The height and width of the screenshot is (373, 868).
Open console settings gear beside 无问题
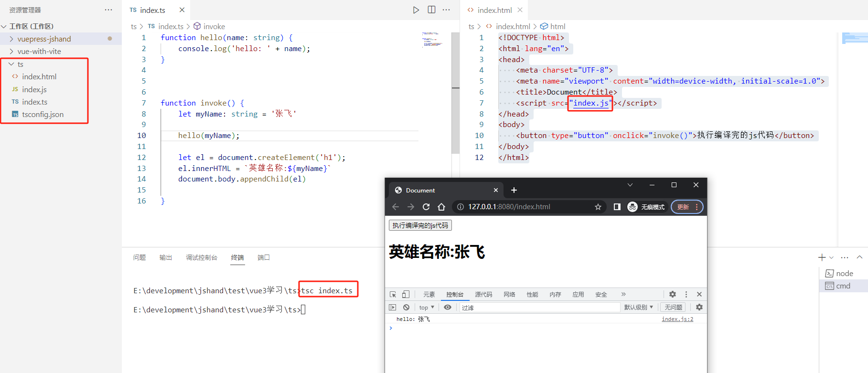tap(699, 307)
